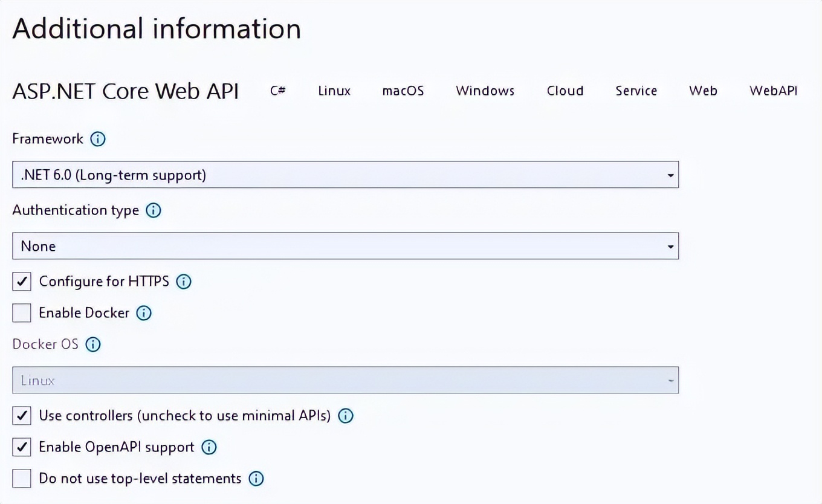Click the top-level statements info icon
This screenshot has height=504, width=822.
(256, 478)
